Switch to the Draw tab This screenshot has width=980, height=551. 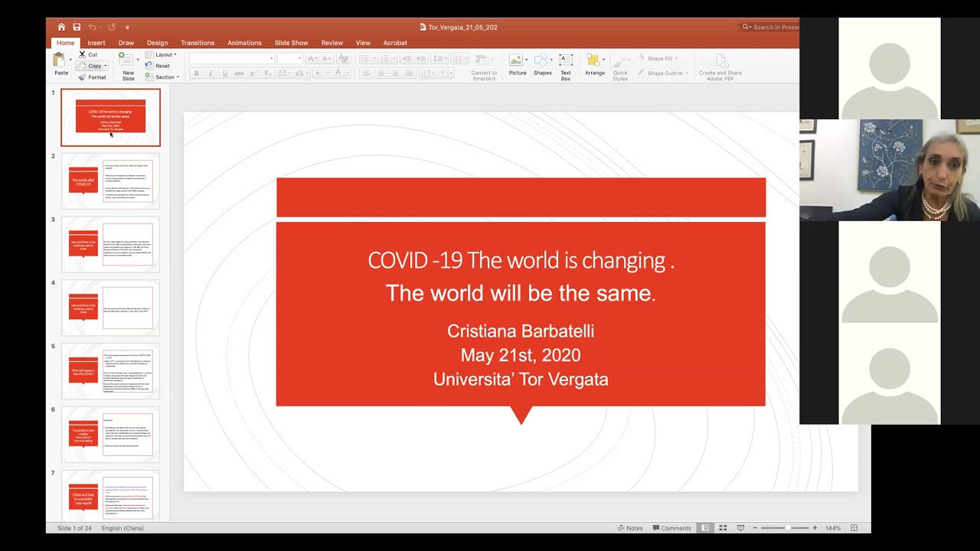tap(126, 43)
